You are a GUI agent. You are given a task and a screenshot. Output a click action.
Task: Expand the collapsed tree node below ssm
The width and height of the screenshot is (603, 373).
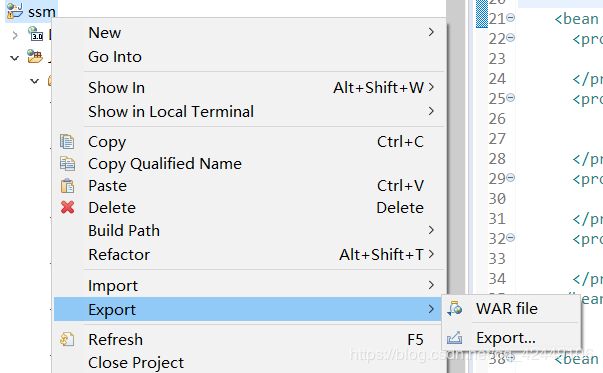(15, 35)
